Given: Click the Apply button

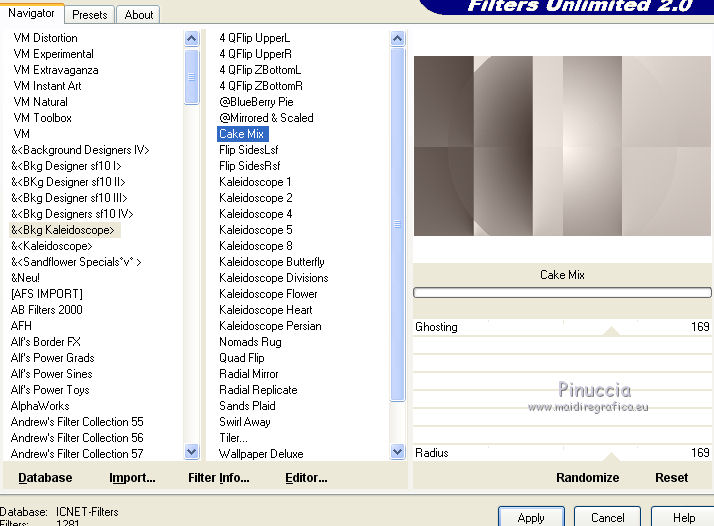Looking at the screenshot, I should pos(531,517).
